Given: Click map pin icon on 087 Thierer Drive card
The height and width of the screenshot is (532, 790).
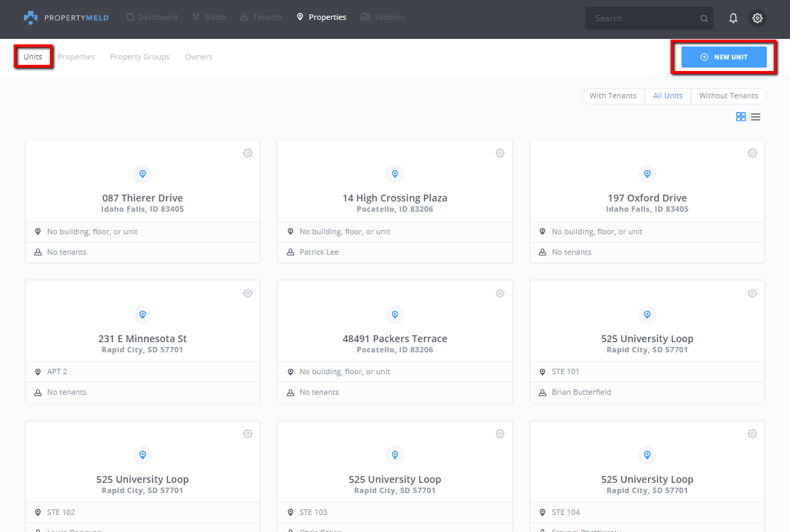Looking at the screenshot, I should tap(143, 174).
